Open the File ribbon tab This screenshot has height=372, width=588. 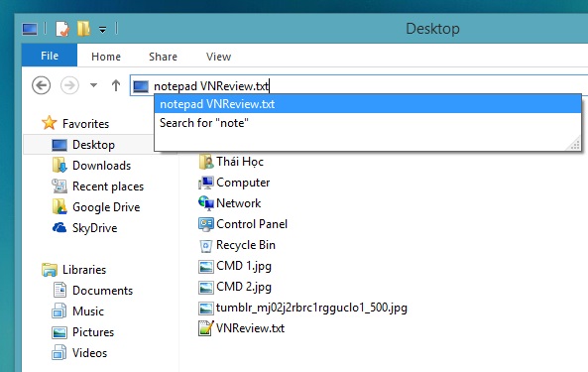[50, 56]
